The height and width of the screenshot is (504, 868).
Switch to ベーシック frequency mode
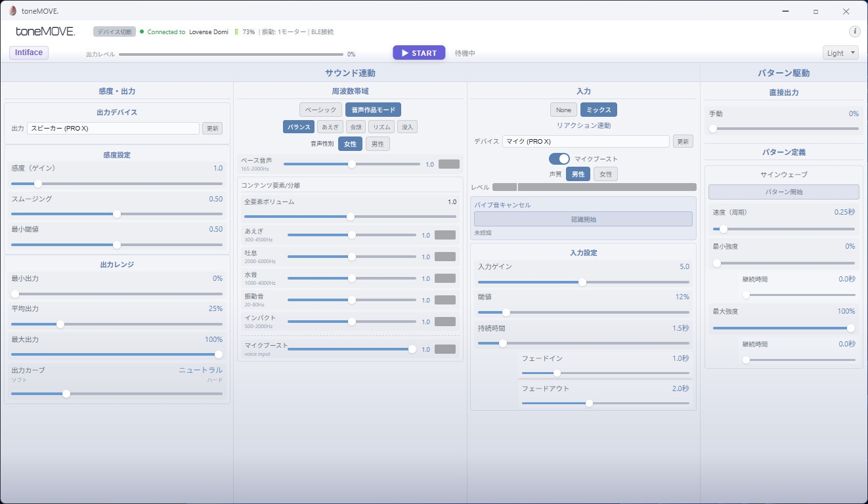point(320,110)
